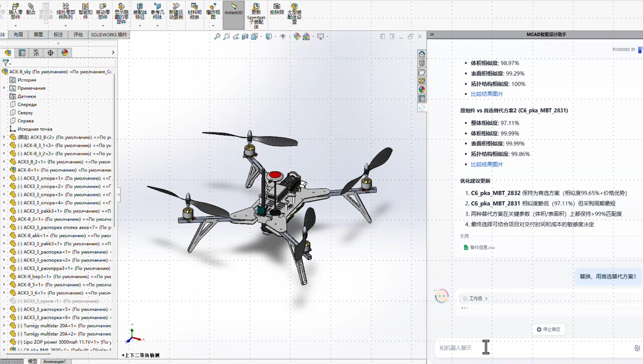Open the Bill of Materials (材料明细表) tool
Image resolution: width=643 pixels, height=364 pixels.
click(194, 11)
